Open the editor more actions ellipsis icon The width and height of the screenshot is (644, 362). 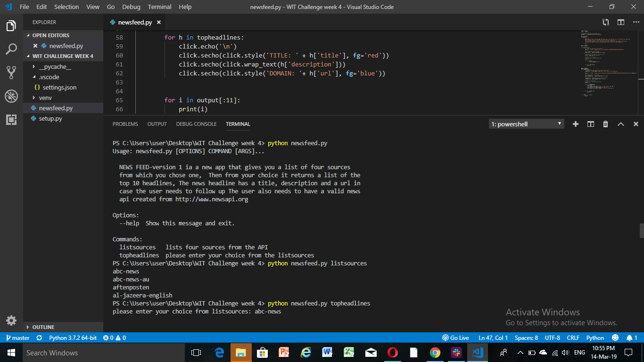(x=636, y=22)
